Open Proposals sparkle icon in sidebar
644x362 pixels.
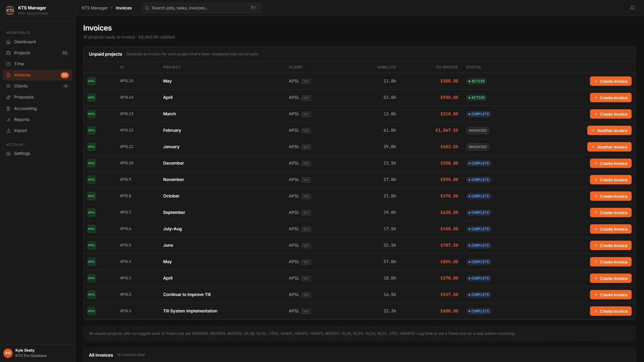(8, 97)
